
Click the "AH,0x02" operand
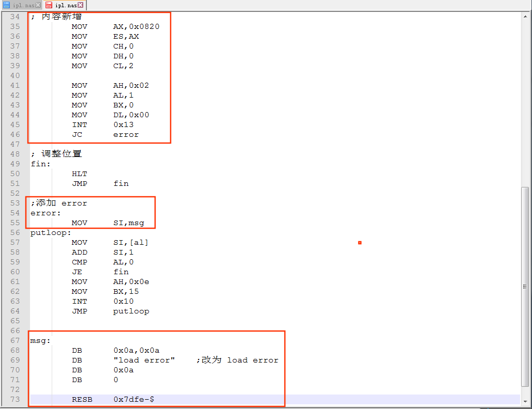point(131,85)
